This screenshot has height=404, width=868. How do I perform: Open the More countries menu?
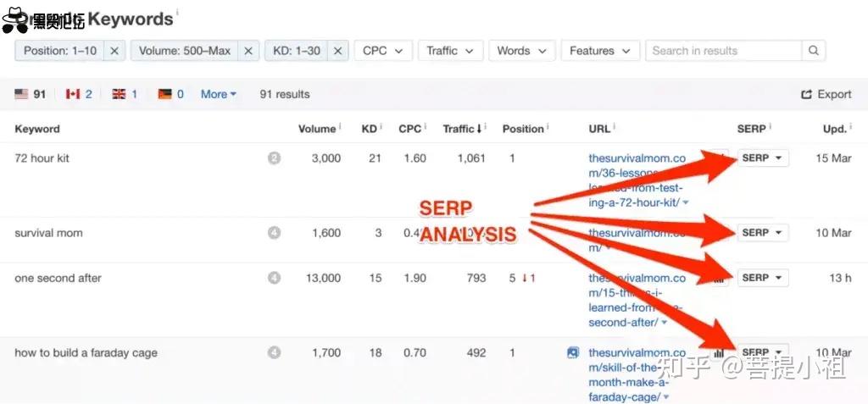pyautogui.click(x=219, y=94)
